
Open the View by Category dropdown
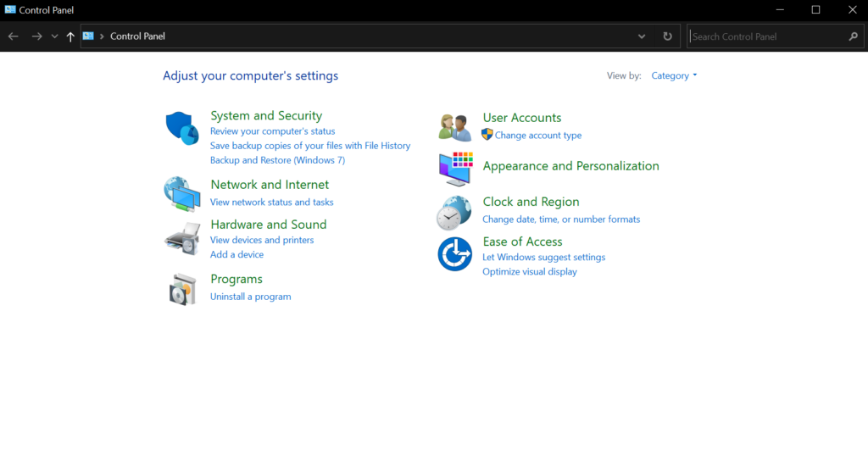674,75
